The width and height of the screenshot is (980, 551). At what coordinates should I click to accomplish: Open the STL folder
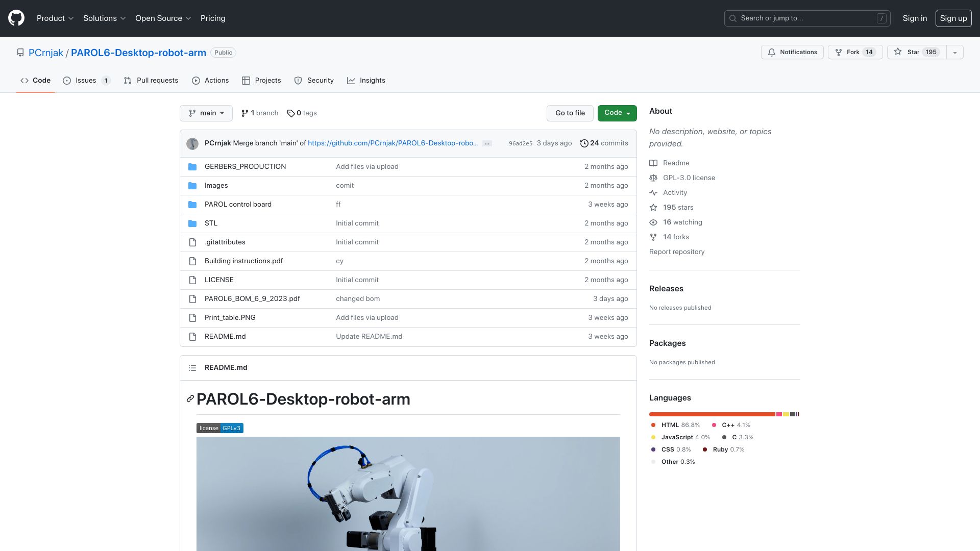point(211,223)
